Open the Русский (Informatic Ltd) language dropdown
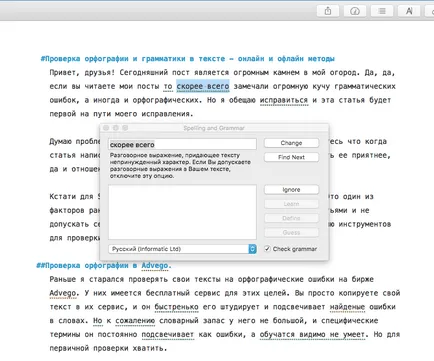This screenshot has height=361, width=434. tap(182, 249)
